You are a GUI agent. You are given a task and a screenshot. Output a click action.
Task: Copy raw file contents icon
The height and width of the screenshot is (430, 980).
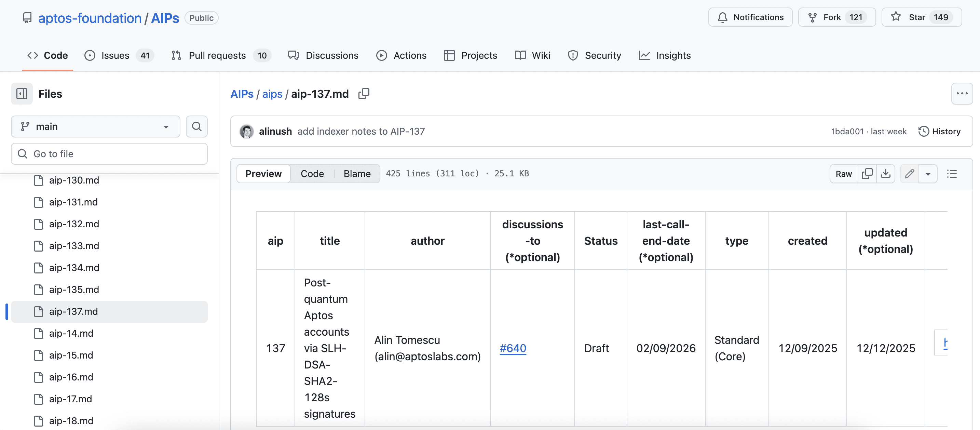click(867, 174)
